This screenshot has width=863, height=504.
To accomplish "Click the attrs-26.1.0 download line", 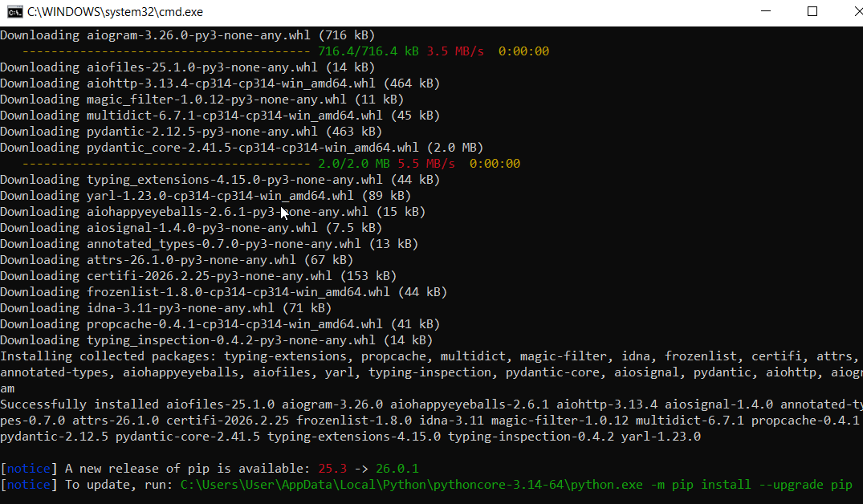I will [177, 260].
